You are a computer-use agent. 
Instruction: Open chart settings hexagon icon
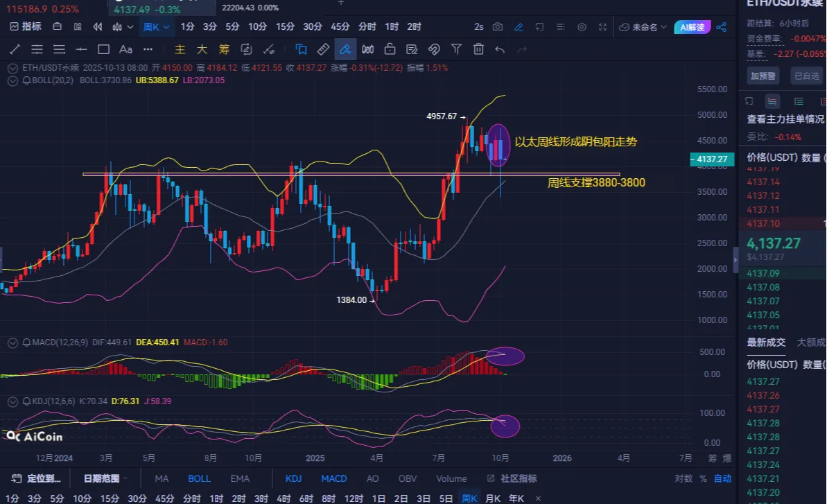pyautogui.click(x=582, y=26)
